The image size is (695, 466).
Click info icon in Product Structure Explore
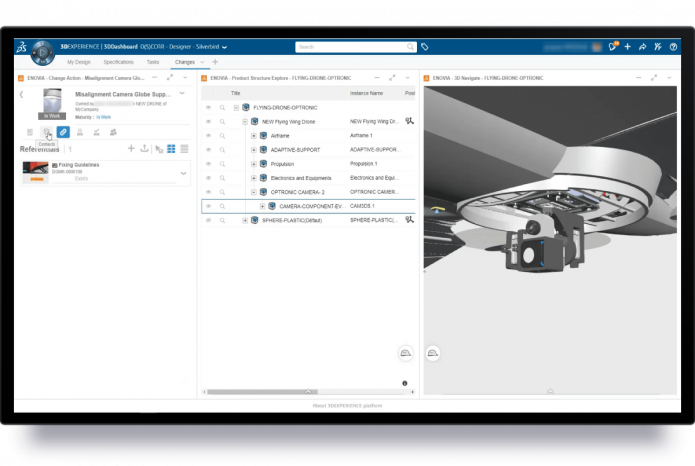coord(405,383)
